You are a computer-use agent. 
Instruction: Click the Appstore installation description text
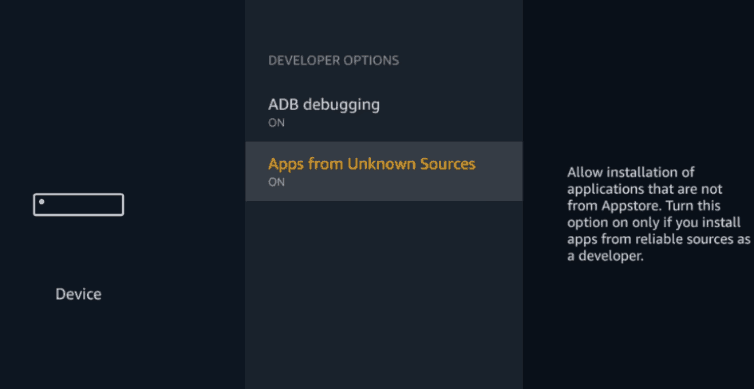tap(658, 213)
